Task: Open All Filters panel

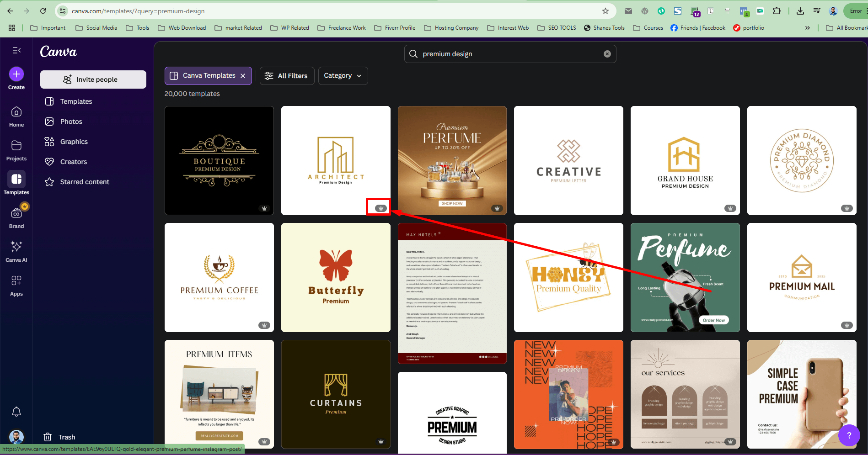Action: coord(287,76)
